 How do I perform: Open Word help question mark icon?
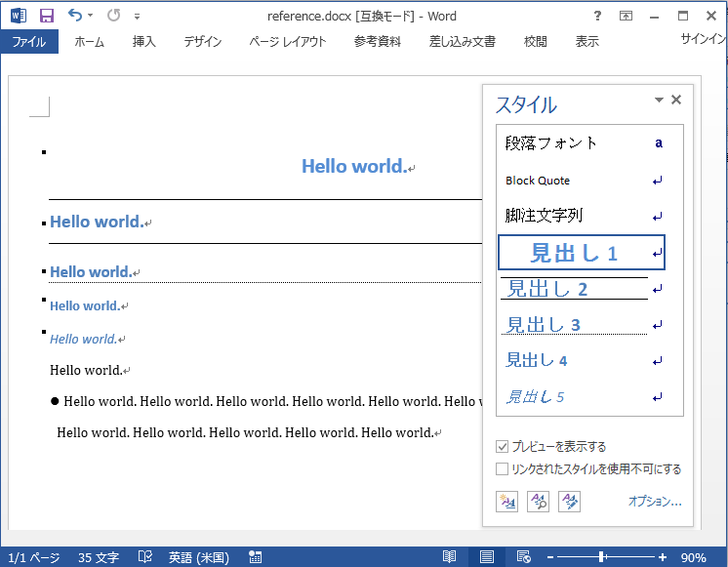[x=597, y=16]
